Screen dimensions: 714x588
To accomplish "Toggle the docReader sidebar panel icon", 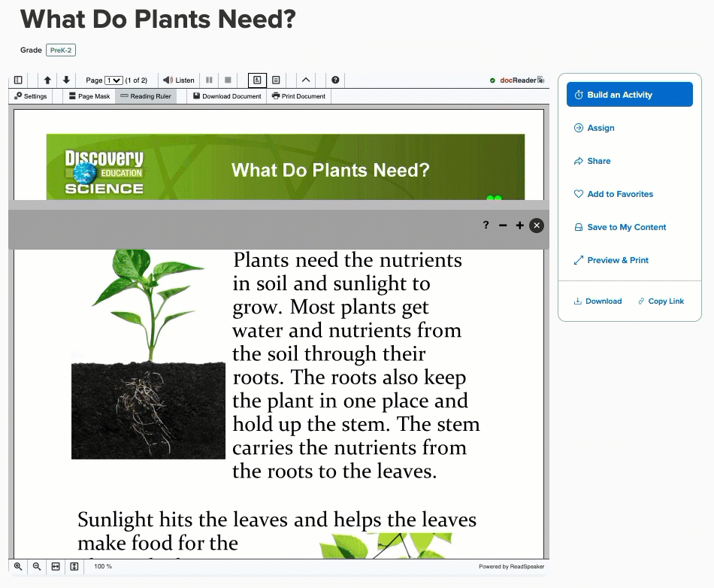I will 18,80.
